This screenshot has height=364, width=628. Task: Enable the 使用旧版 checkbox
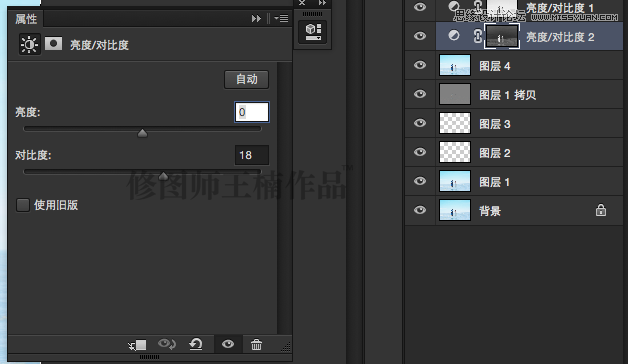(23, 205)
